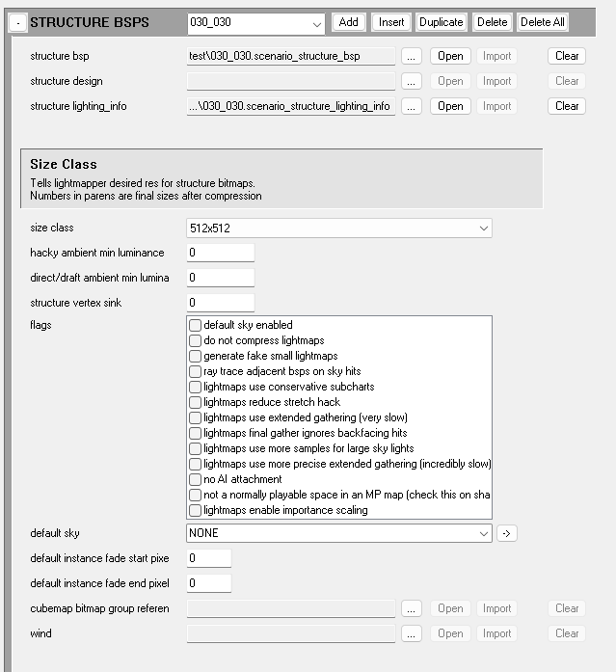Browse for wind tag reference
Viewport: 616px width, 672px height.
click(412, 633)
